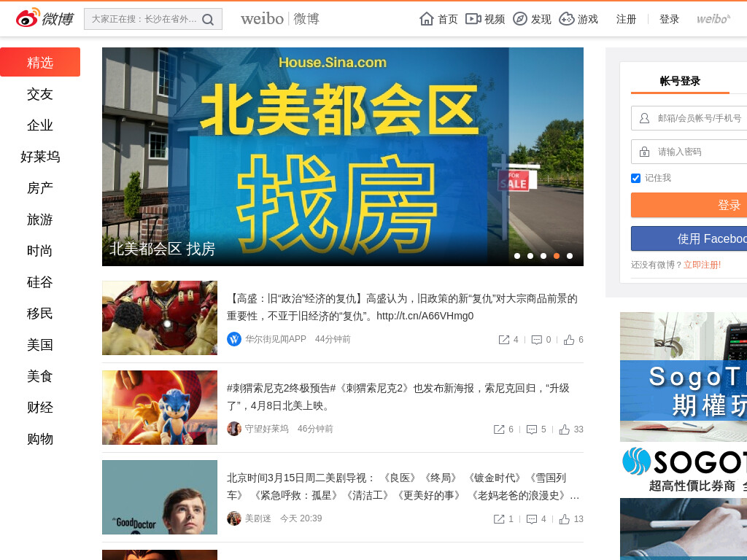Click the repost icon on 美剧导视 post
The height and width of the screenshot is (560, 747).
pos(499,518)
